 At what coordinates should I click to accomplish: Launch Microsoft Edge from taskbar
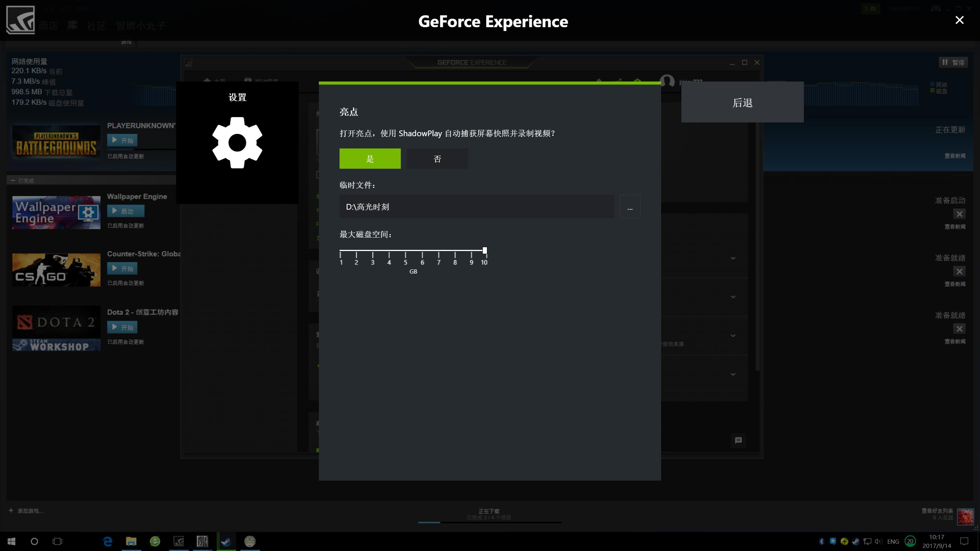pos(108,541)
